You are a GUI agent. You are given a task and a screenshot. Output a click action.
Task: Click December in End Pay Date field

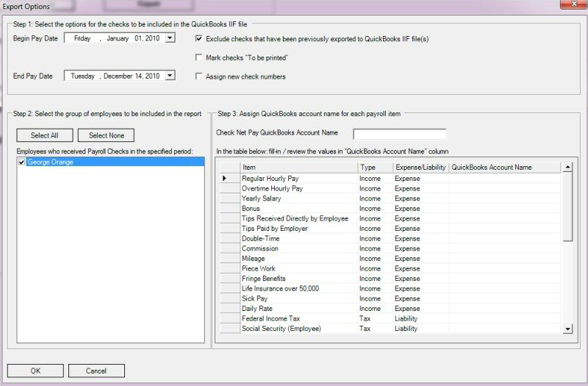tap(118, 76)
